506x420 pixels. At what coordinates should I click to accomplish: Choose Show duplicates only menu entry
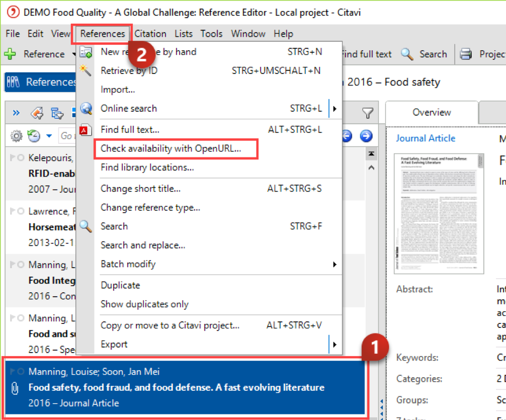tap(144, 304)
